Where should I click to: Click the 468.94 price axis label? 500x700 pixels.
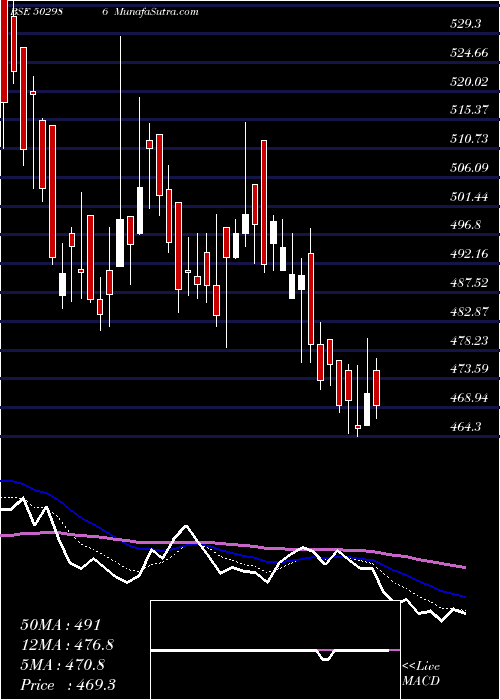(469, 398)
